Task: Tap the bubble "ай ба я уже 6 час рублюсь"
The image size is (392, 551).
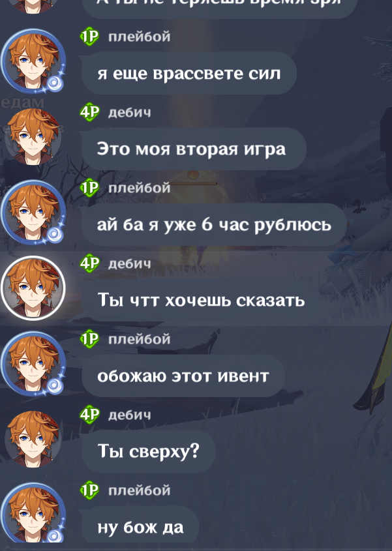Action: coord(214,224)
